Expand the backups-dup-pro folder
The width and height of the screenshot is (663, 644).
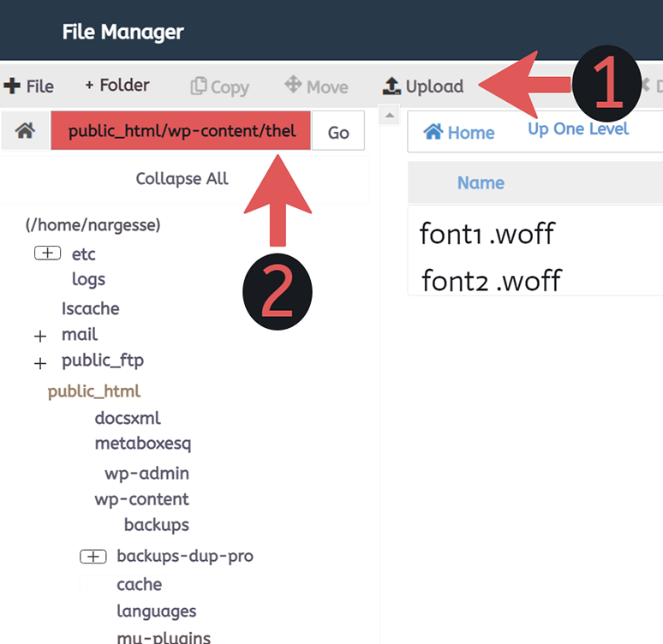93,557
